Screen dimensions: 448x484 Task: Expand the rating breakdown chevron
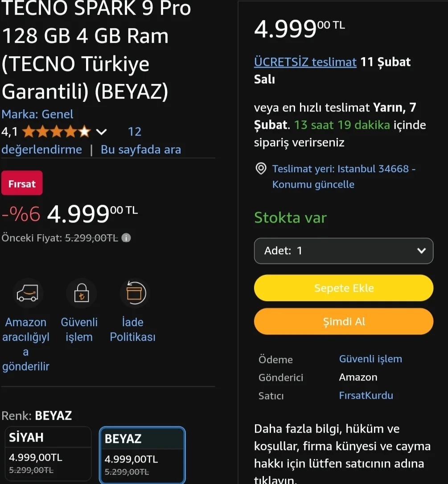click(x=102, y=132)
